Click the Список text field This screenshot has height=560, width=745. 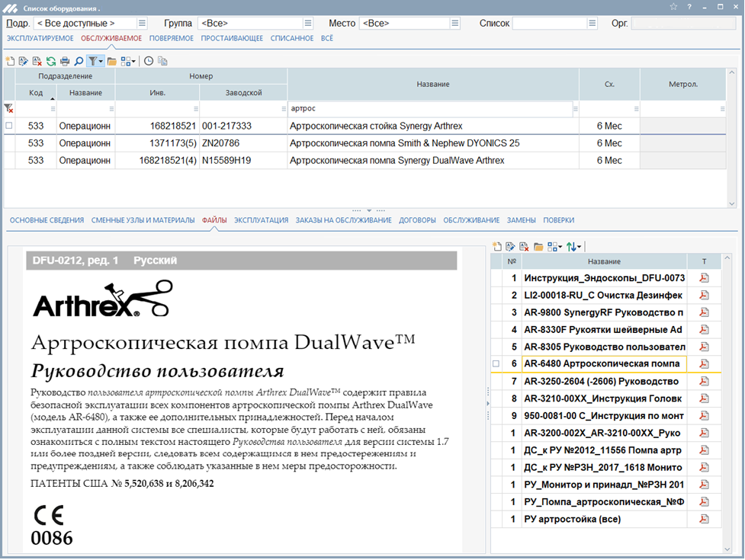pos(550,24)
